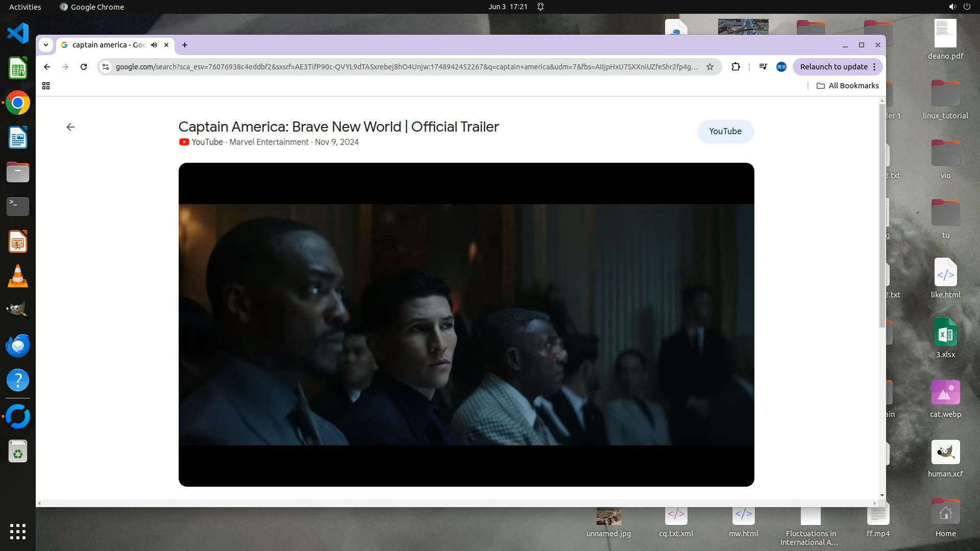Open the apps grid icon in bookmarks bar
This screenshot has width=980, height=551.
46,86
